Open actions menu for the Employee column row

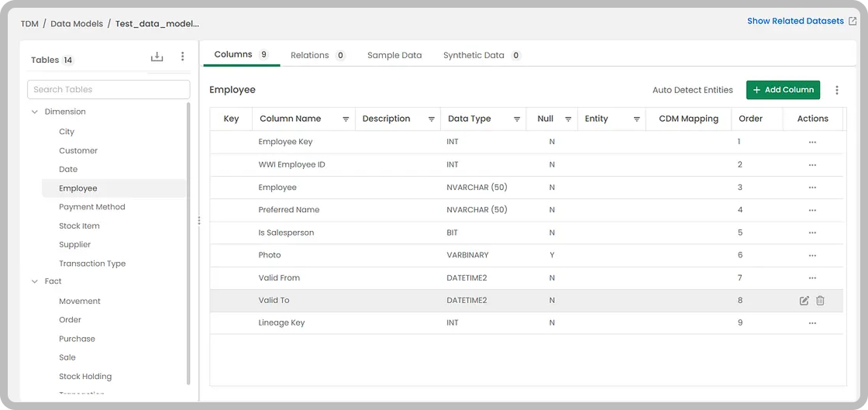point(812,188)
